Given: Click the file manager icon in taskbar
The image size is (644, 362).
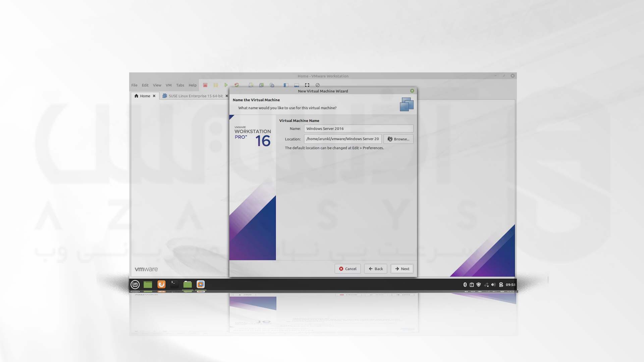Looking at the screenshot, I should pos(187,284).
